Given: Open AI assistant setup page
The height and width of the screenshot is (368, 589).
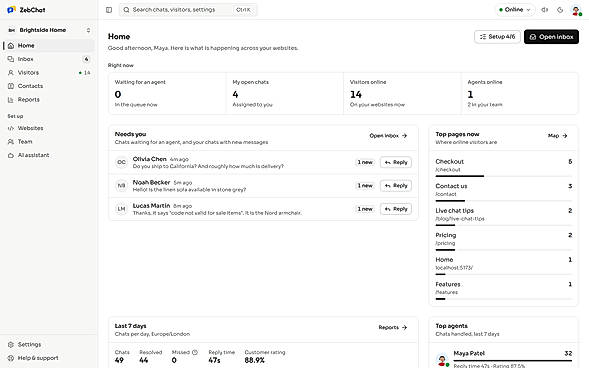Looking at the screenshot, I should click(49, 155).
